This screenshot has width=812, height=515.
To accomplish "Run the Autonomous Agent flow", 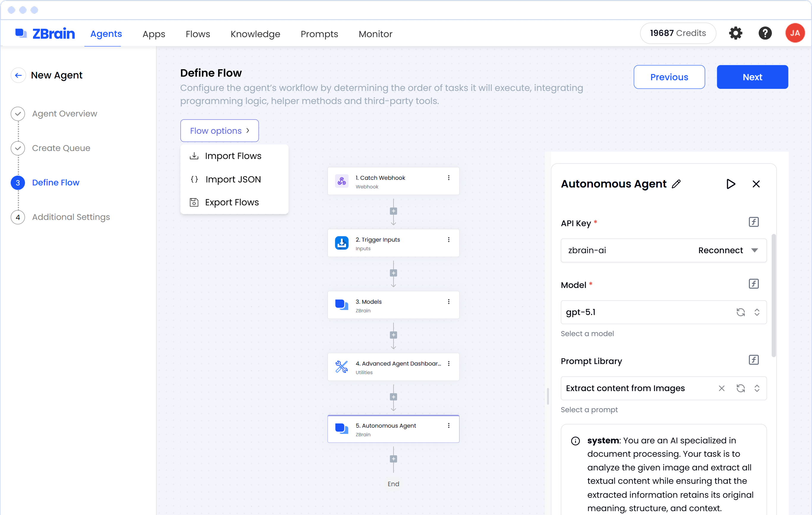I will (x=731, y=184).
